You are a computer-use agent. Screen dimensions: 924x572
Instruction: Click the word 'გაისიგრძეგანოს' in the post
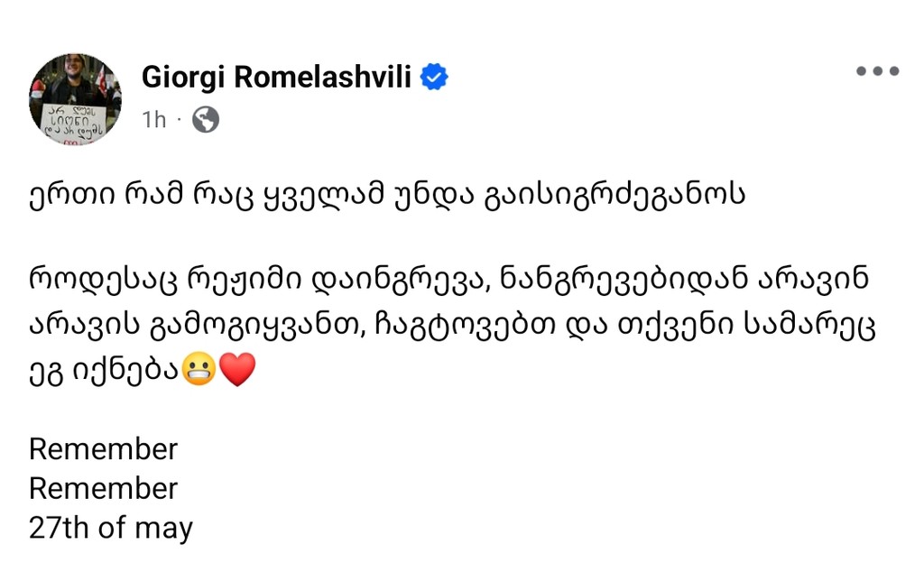(x=614, y=196)
